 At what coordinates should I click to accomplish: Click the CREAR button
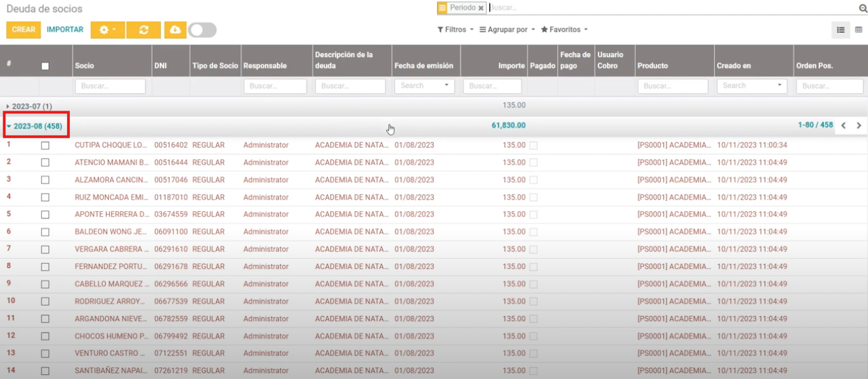coord(24,30)
